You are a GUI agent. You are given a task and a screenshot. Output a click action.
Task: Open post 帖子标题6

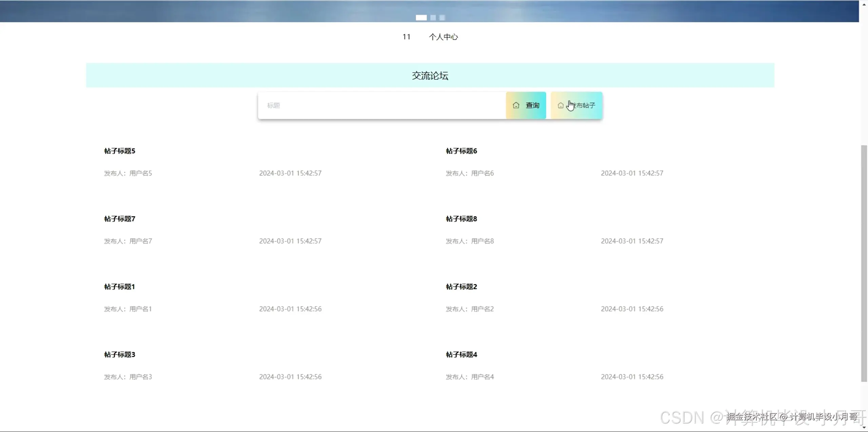pos(461,151)
